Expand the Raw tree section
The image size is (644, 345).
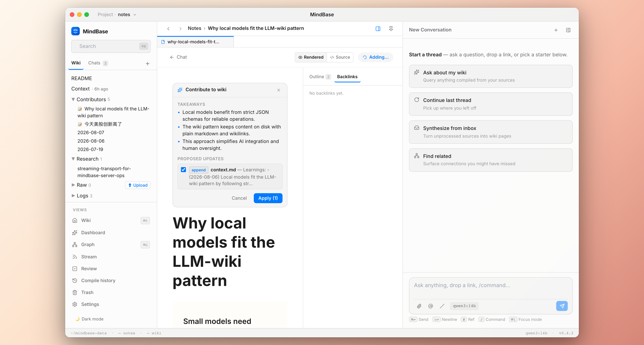[73, 185]
